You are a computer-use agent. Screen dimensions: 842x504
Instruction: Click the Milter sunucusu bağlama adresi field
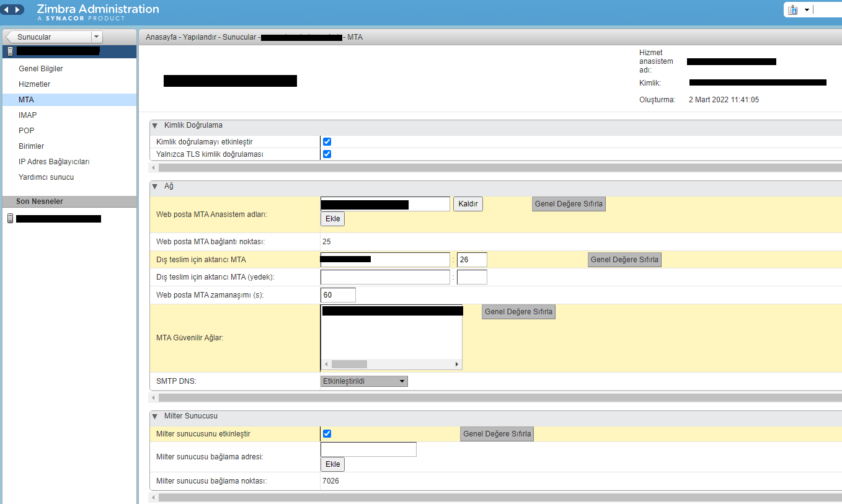pos(368,449)
